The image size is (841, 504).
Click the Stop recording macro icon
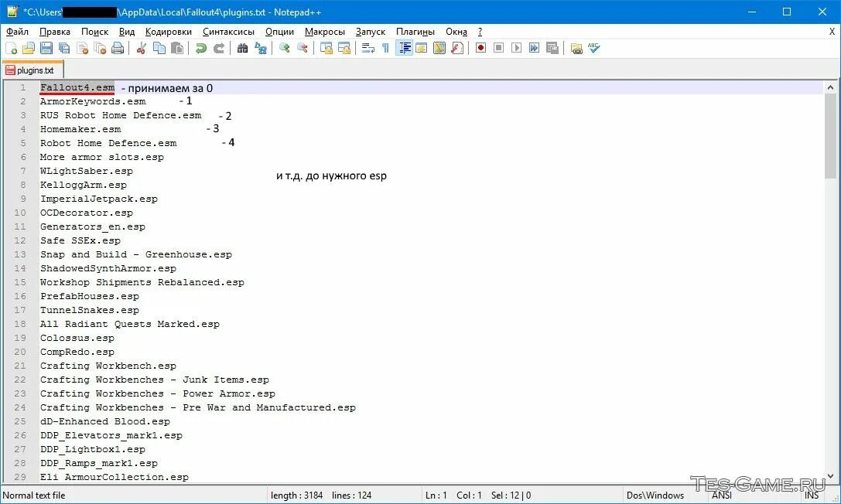(499, 48)
